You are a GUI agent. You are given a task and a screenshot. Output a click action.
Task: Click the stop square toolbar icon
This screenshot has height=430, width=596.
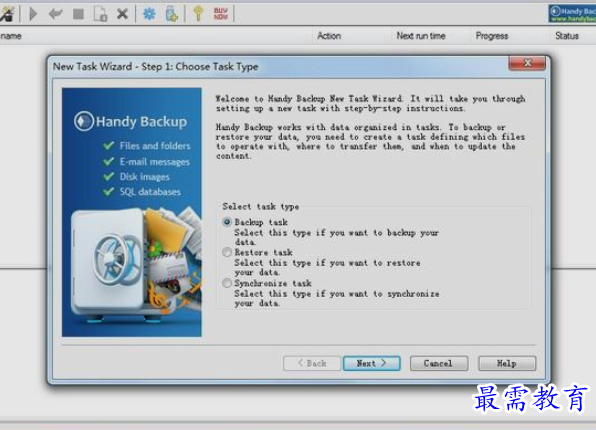click(78, 14)
